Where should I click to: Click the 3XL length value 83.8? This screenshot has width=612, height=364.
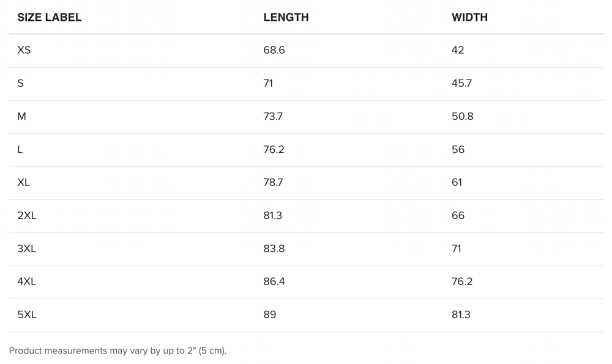(274, 248)
